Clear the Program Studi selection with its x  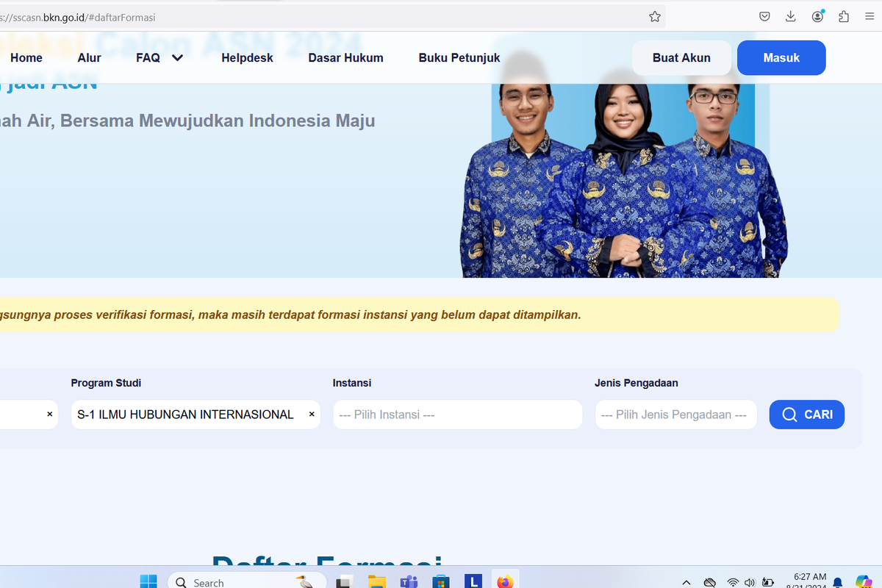click(x=312, y=415)
